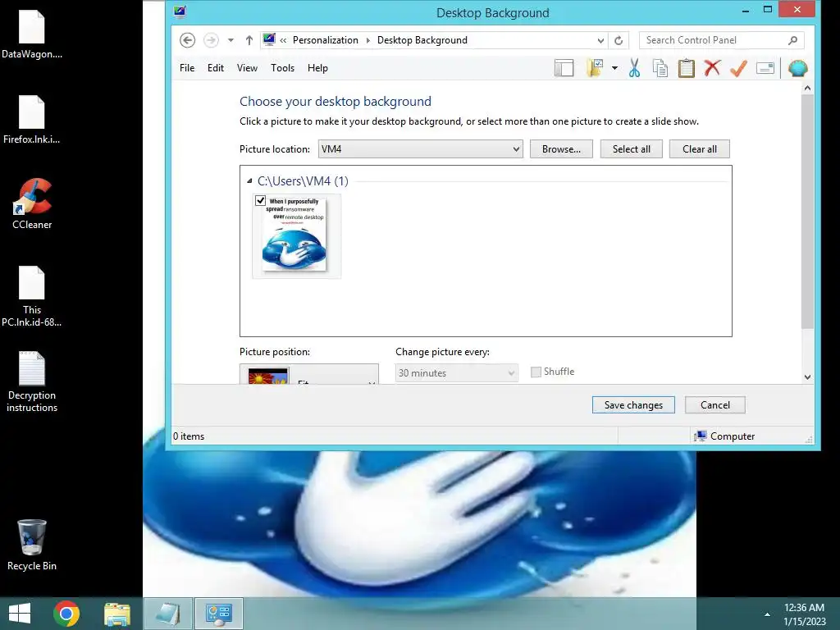
Task: Select the Decryption instructions desktop file
Action: 32,381
